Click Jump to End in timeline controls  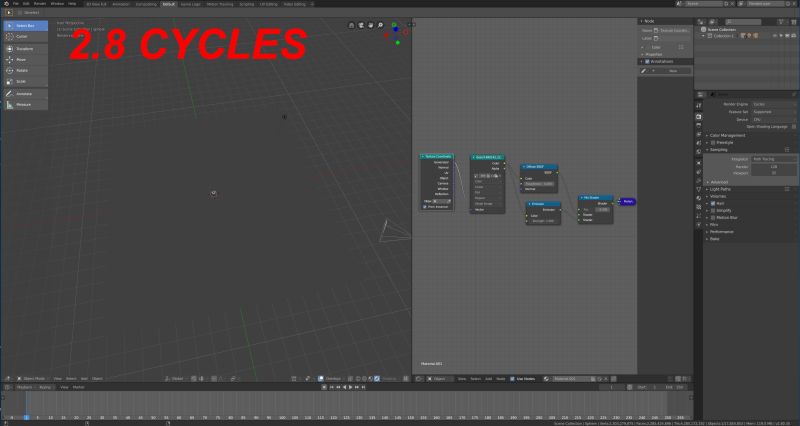pyautogui.click(x=363, y=387)
